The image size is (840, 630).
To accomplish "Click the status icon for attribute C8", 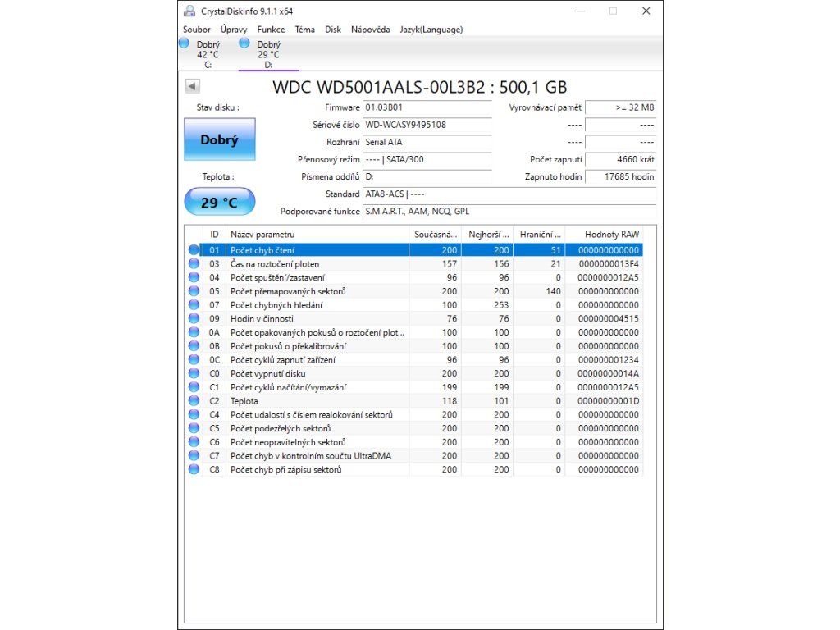I will 194,470.
